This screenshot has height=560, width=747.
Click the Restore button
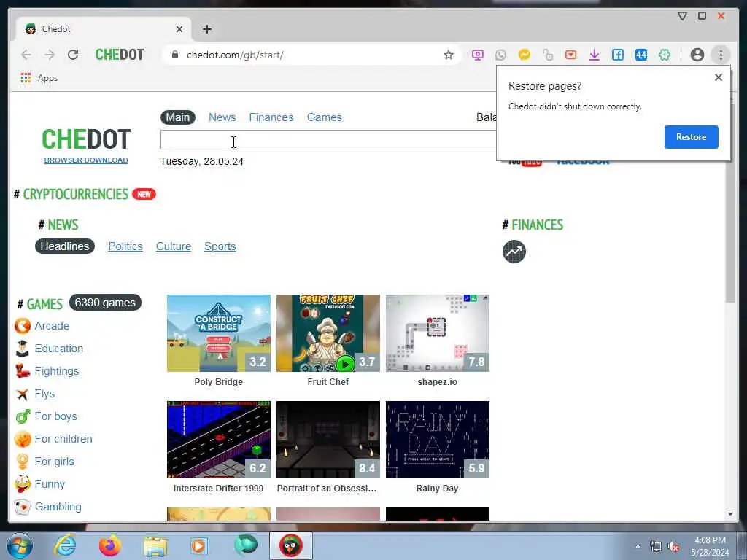coord(692,137)
